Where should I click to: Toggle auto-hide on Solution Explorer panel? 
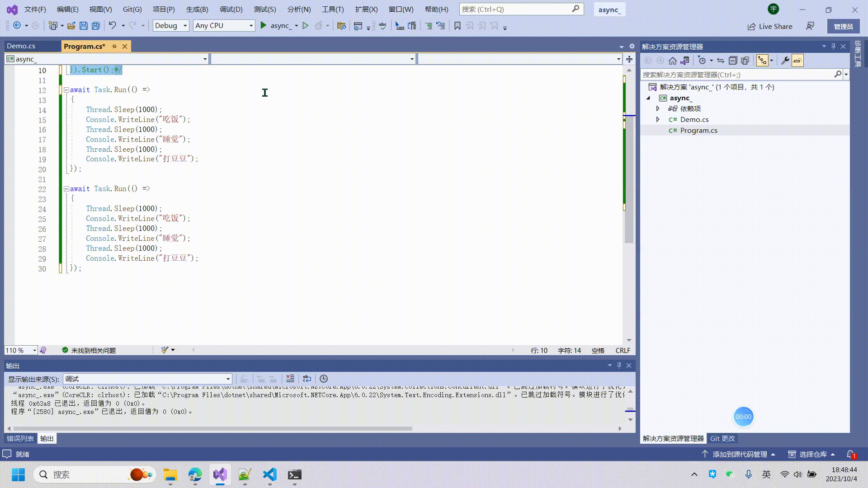click(833, 46)
